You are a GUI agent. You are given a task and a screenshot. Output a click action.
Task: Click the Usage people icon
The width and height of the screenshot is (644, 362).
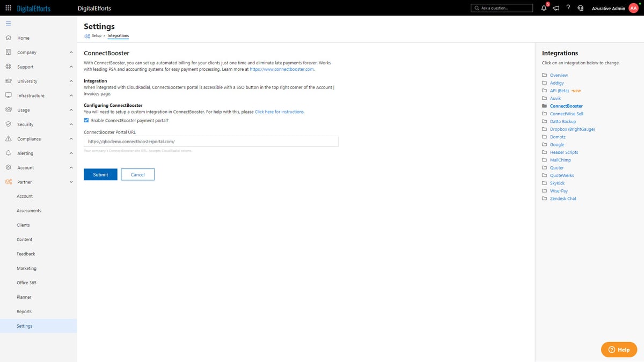point(8,110)
